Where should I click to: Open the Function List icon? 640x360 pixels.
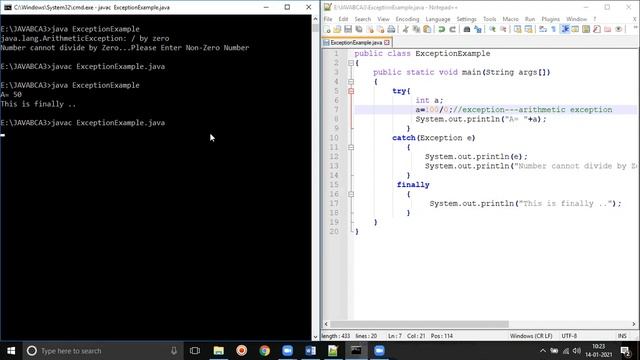pyautogui.click(x=597, y=29)
